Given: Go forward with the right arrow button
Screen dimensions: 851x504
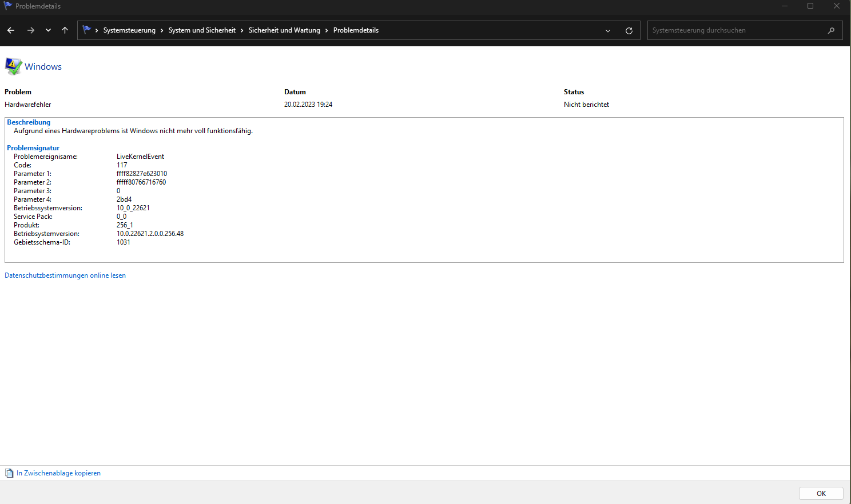Looking at the screenshot, I should [x=31, y=30].
